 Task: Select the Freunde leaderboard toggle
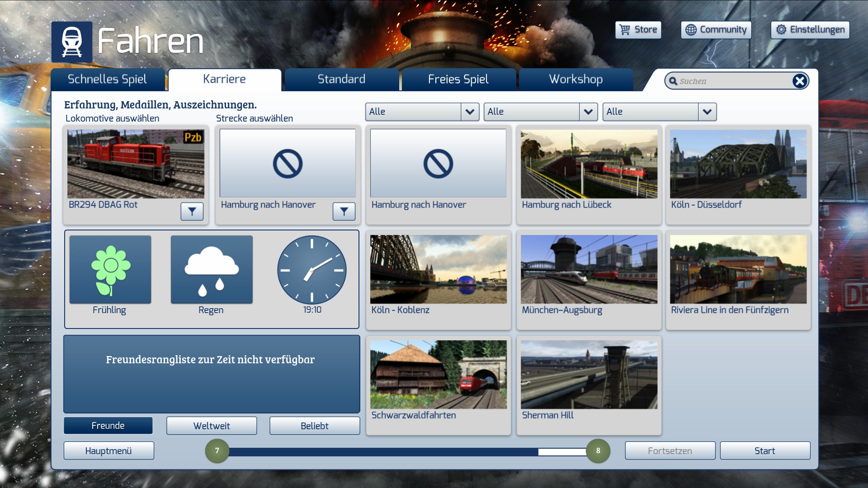108,426
